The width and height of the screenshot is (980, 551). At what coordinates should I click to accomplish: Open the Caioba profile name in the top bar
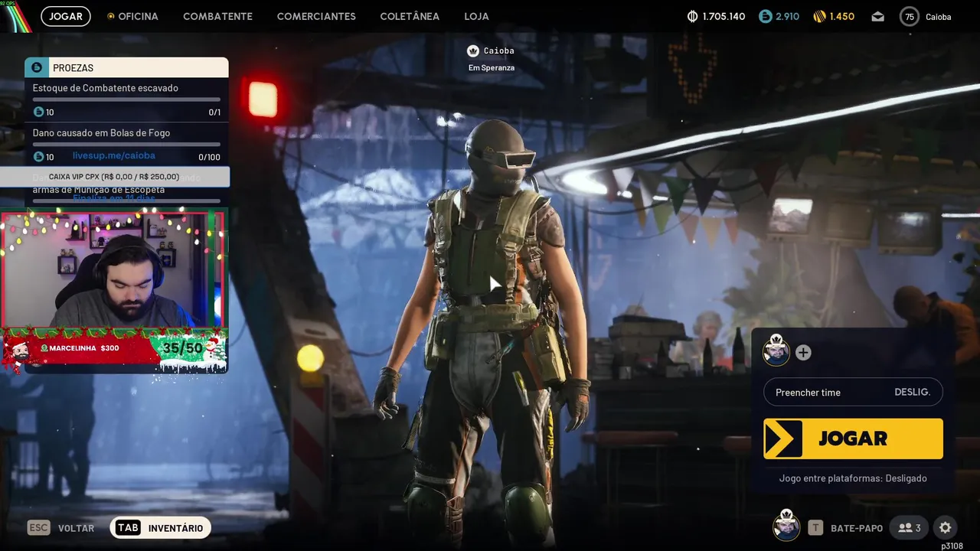pyautogui.click(x=939, y=16)
